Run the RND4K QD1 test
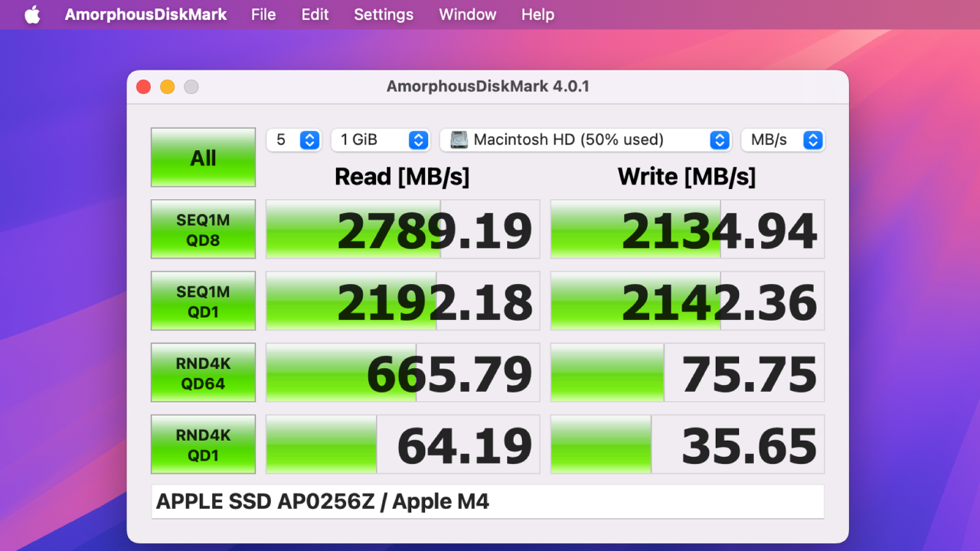This screenshot has height=551, width=980. [x=203, y=444]
